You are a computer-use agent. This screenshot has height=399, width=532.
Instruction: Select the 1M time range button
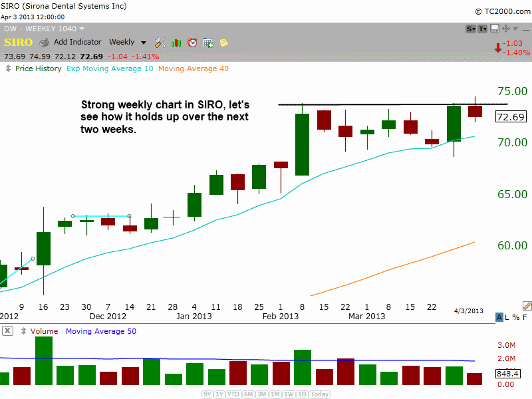click(x=275, y=394)
